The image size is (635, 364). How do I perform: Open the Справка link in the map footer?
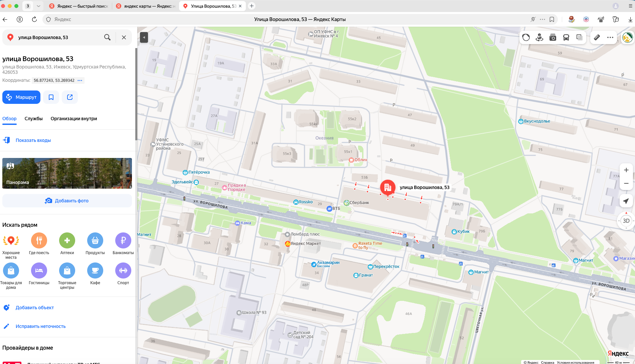pos(548,362)
